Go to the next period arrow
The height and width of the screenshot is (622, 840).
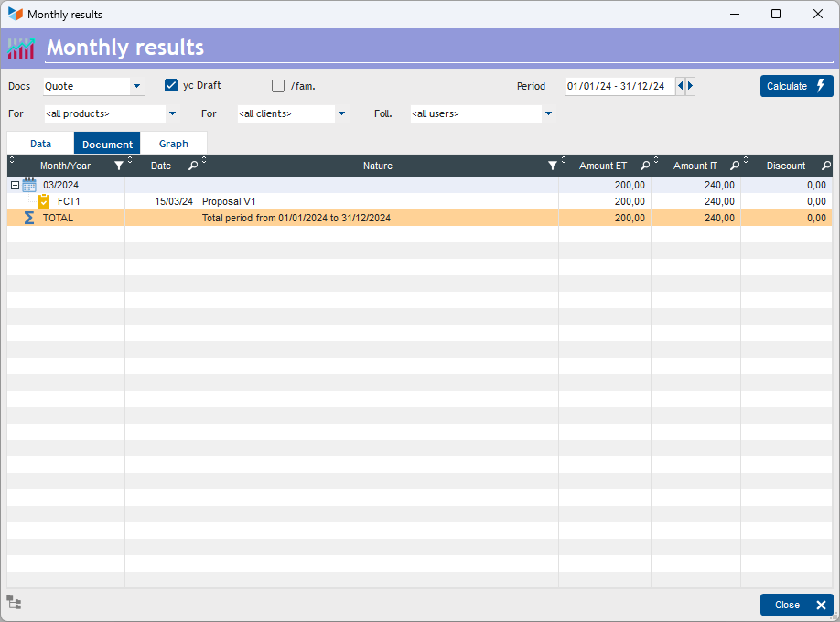[x=690, y=86]
